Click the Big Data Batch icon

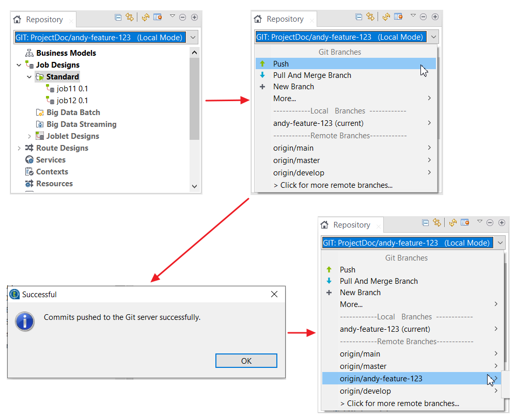click(39, 112)
